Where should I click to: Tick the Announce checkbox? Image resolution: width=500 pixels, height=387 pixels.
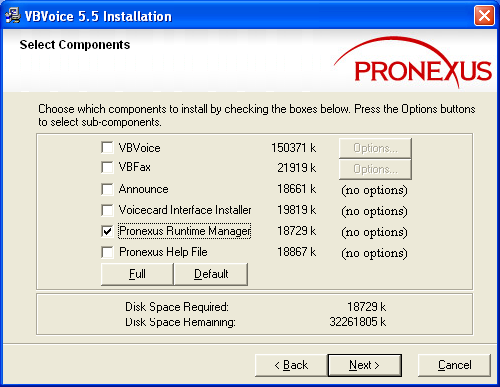(x=107, y=189)
